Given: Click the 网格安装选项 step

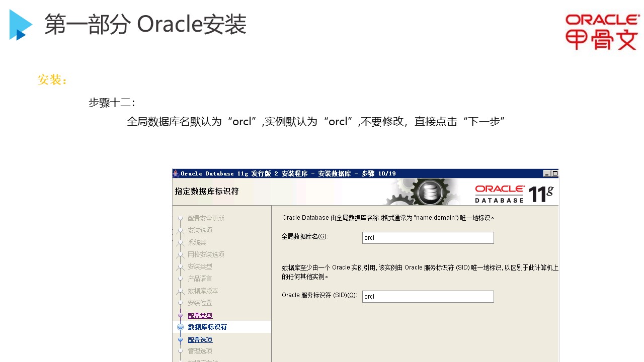Looking at the screenshot, I should click(x=206, y=254).
